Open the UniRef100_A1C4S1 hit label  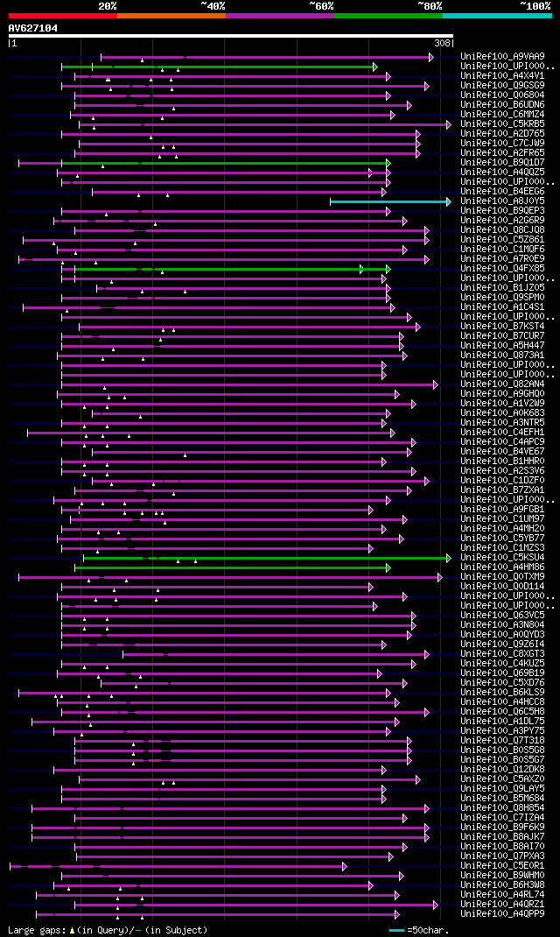click(x=502, y=306)
